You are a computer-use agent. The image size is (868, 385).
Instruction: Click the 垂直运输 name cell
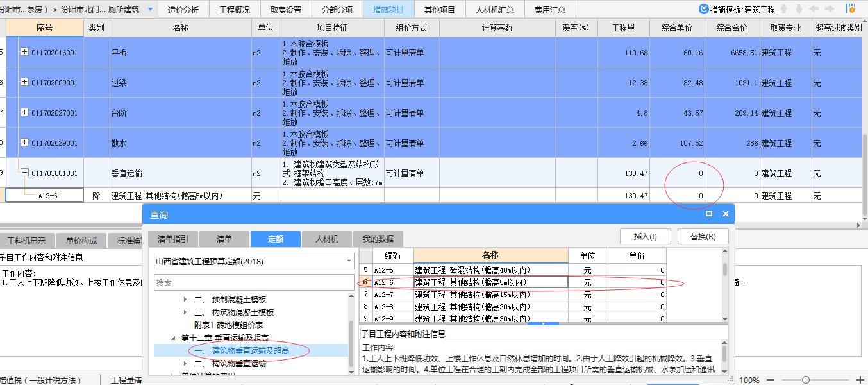[x=181, y=173]
